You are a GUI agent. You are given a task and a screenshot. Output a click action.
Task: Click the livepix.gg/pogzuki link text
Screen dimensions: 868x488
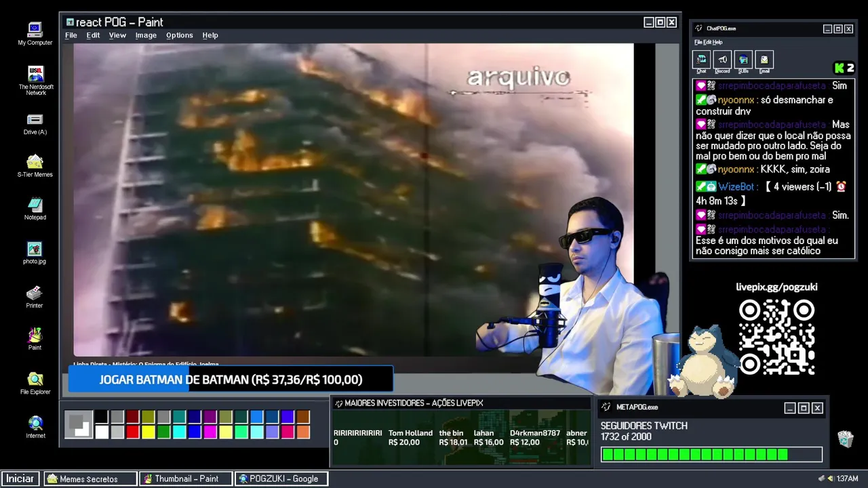tap(776, 287)
